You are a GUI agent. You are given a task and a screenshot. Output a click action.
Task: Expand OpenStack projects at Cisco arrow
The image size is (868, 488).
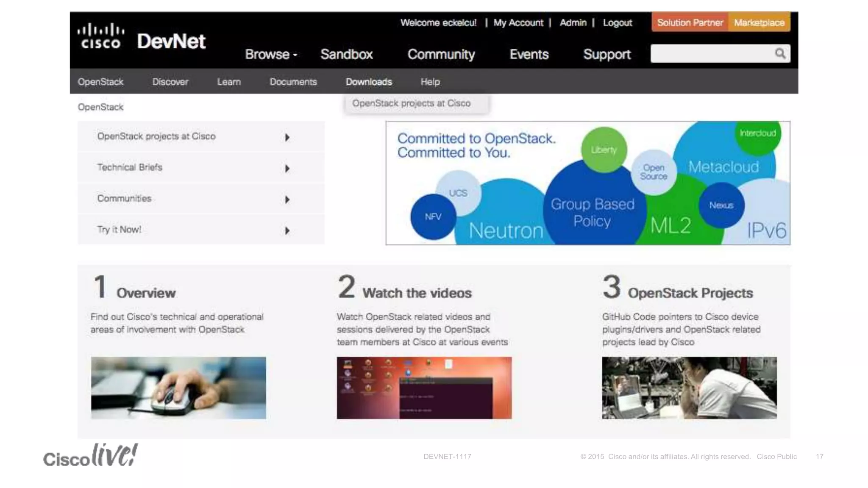(x=287, y=137)
